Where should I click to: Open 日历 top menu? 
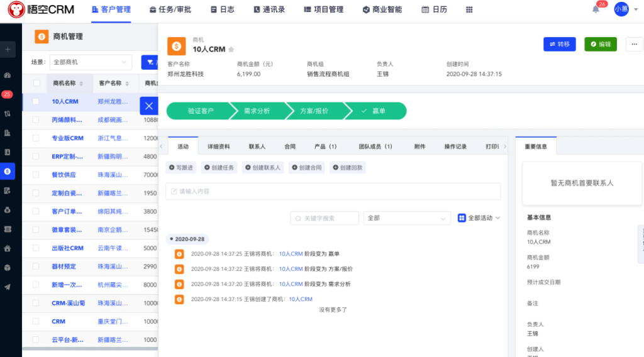click(x=434, y=9)
